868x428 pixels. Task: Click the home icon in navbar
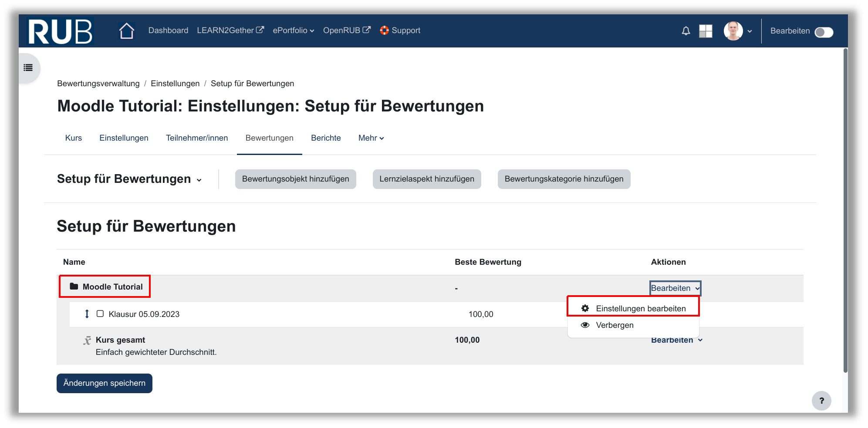pyautogui.click(x=126, y=31)
